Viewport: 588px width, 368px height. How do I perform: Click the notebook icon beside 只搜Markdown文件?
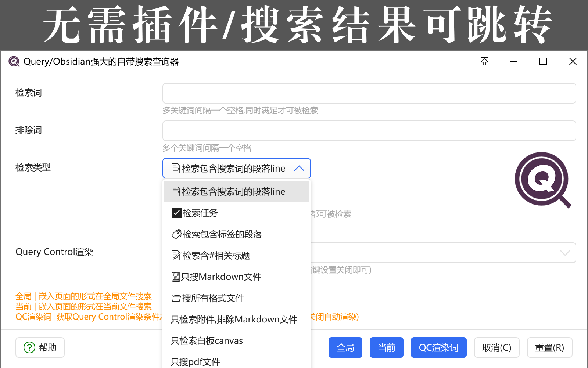[x=176, y=277]
